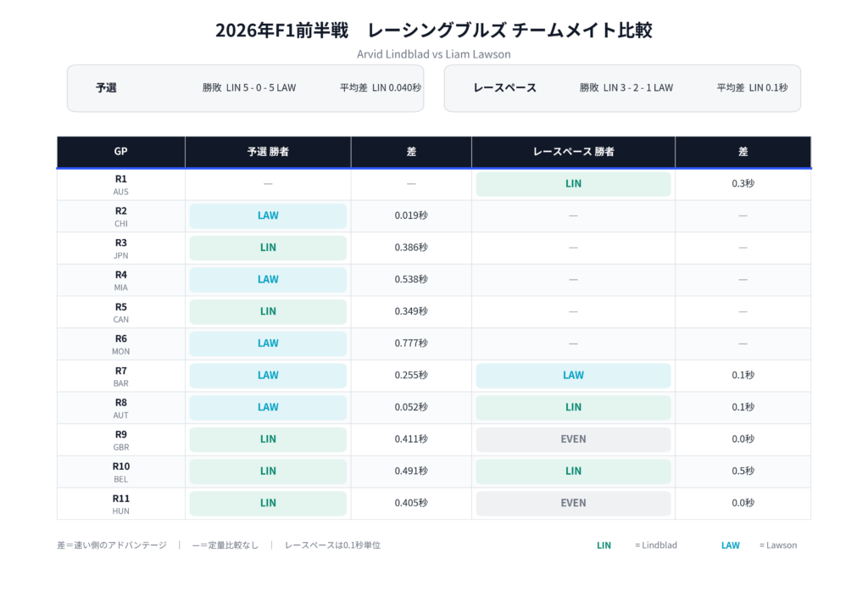
Task: Click the LIN qualifying badge in R11 row
Action: tap(268, 504)
